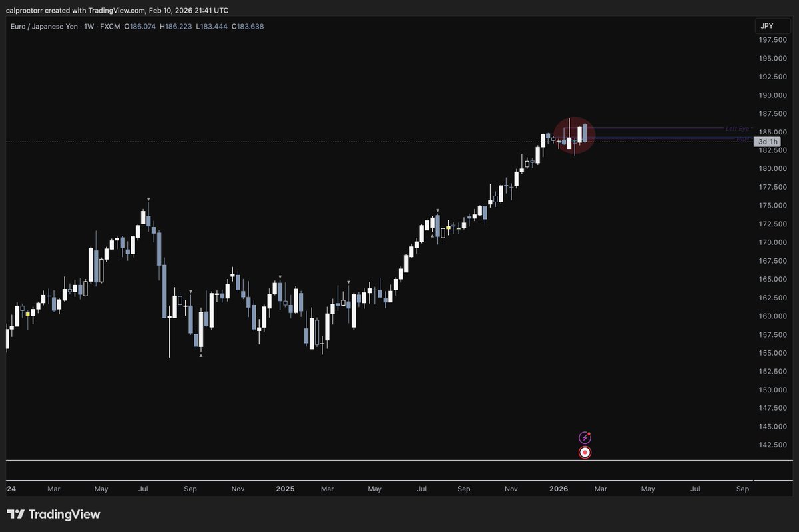Viewport: 799px width, 532px height.
Task: Click the TradingView logo
Action: (x=53, y=514)
